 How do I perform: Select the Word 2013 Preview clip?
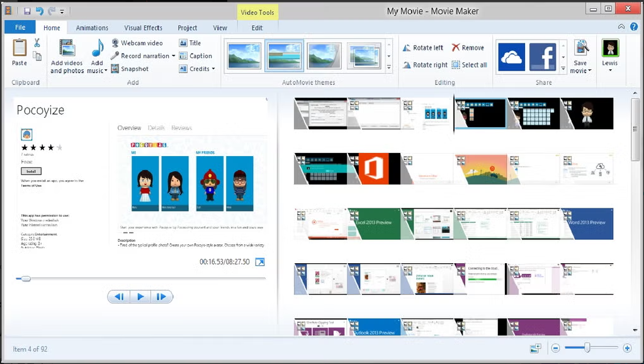pos(587,224)
